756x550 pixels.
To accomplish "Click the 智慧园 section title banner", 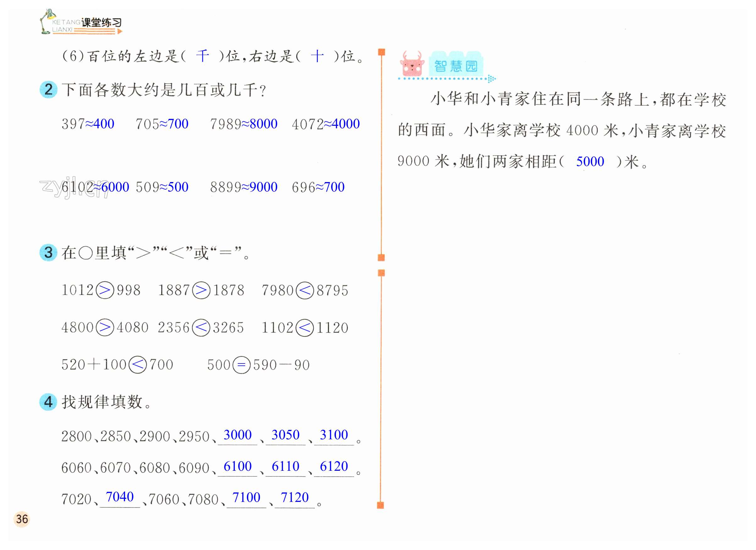I will click(x=456, y=65).
